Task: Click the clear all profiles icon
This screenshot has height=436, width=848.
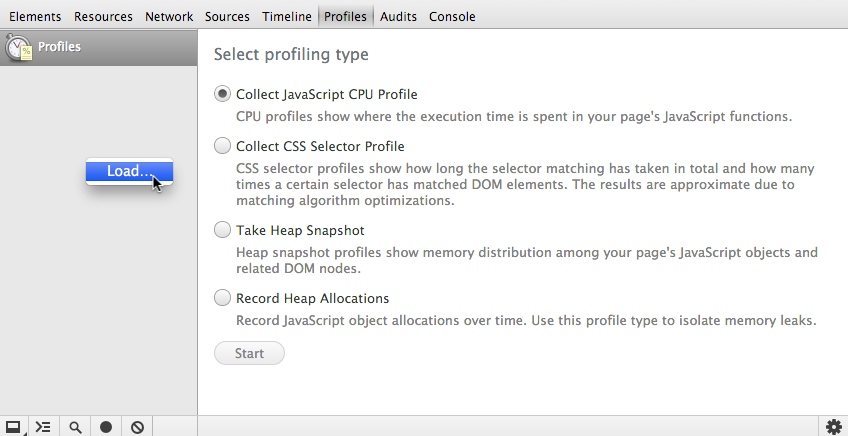Action: point(137,426)
